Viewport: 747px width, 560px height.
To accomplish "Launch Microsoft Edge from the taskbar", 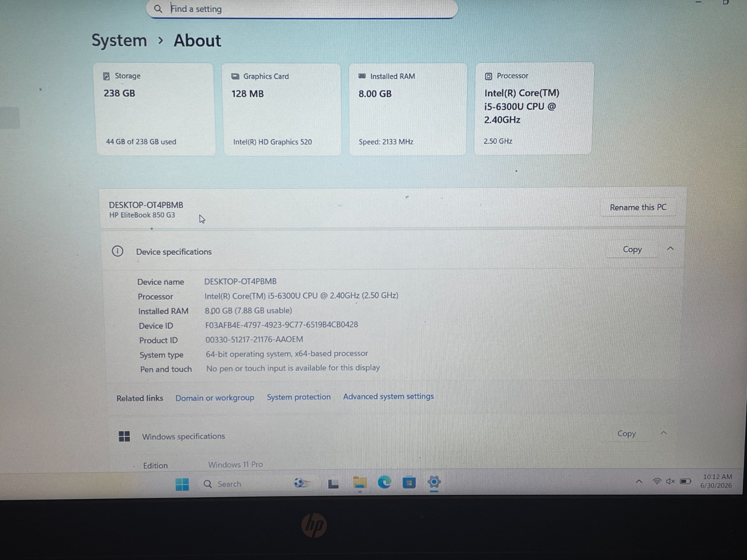I will [x=384, y=482].
